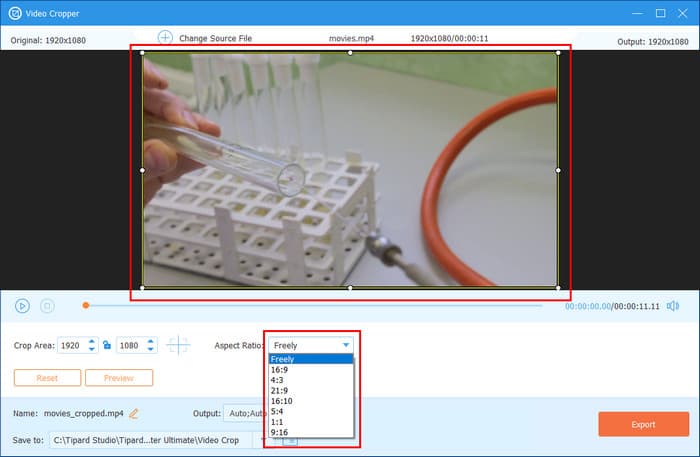Toggle the aspect ratio lock icon

pos(107,345)
